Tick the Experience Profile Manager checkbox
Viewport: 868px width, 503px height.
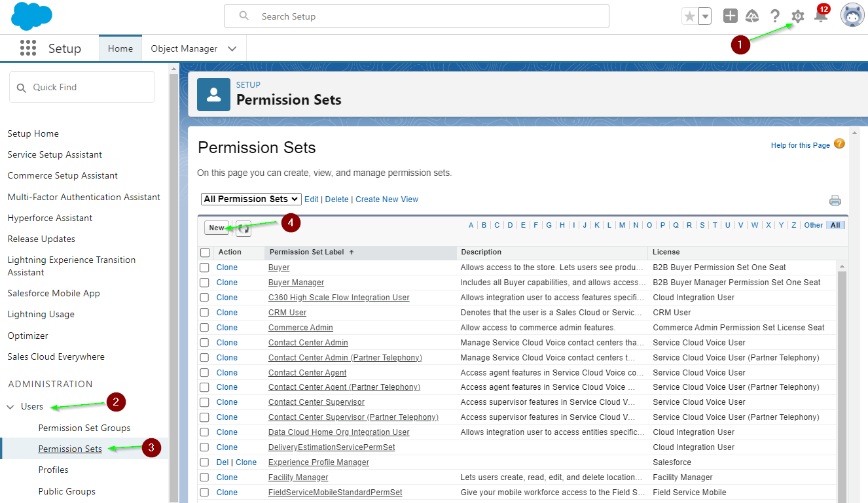pyautogui.click(x=205, y=462)
